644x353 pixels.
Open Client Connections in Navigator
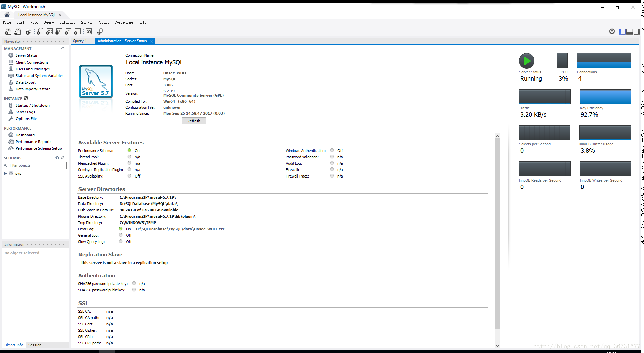tap(32, 62)
